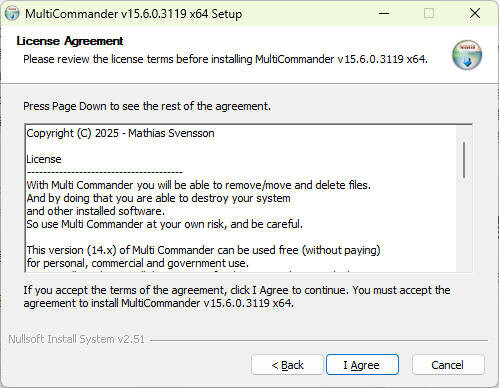Click the 'This version (14.x)' license line
The height and width of the screenshot is (388, 499).
point(203,250)
